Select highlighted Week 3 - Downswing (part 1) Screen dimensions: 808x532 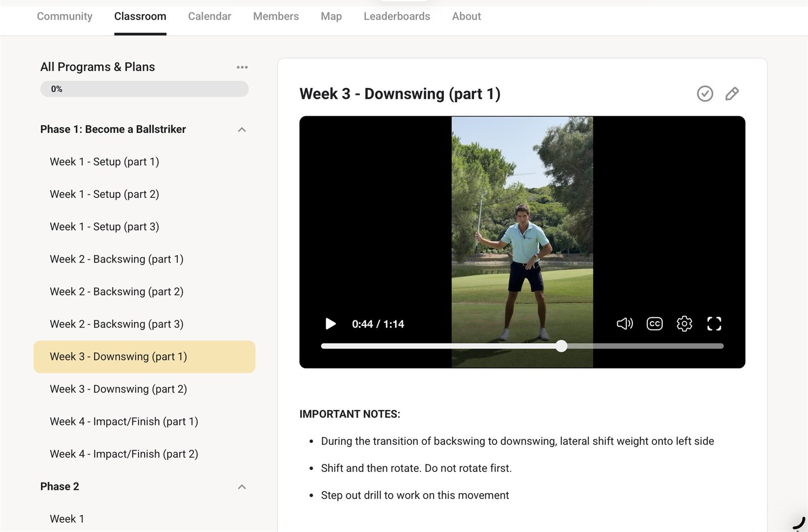[x=144, y=357]
